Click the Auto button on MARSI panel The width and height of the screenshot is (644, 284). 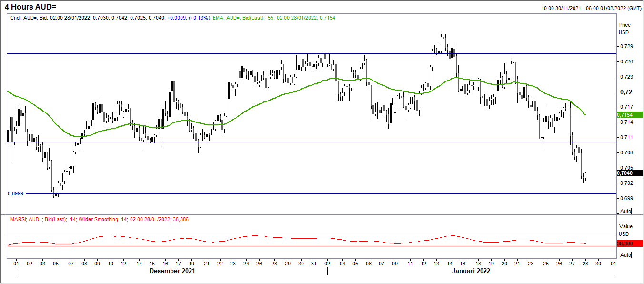[x=625, y=255]
